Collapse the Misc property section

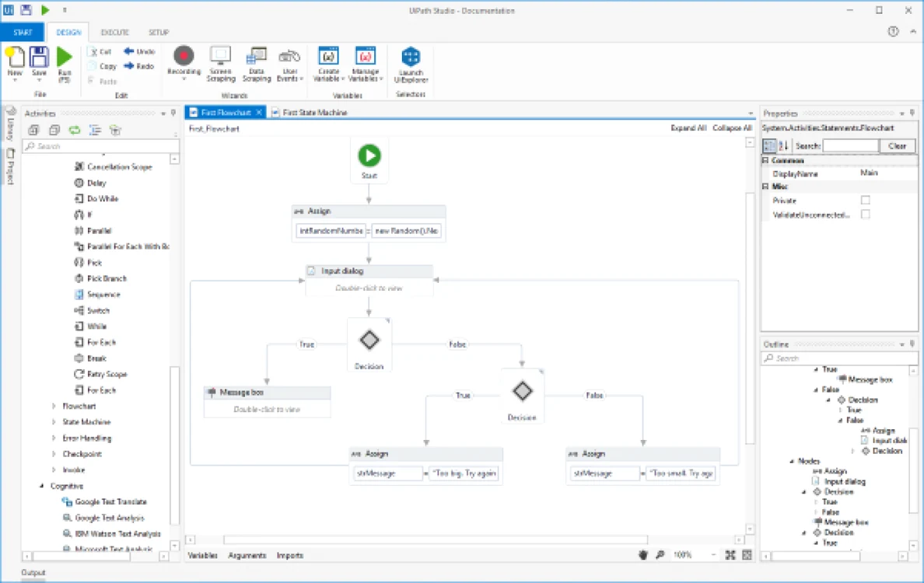coord(765,186)
